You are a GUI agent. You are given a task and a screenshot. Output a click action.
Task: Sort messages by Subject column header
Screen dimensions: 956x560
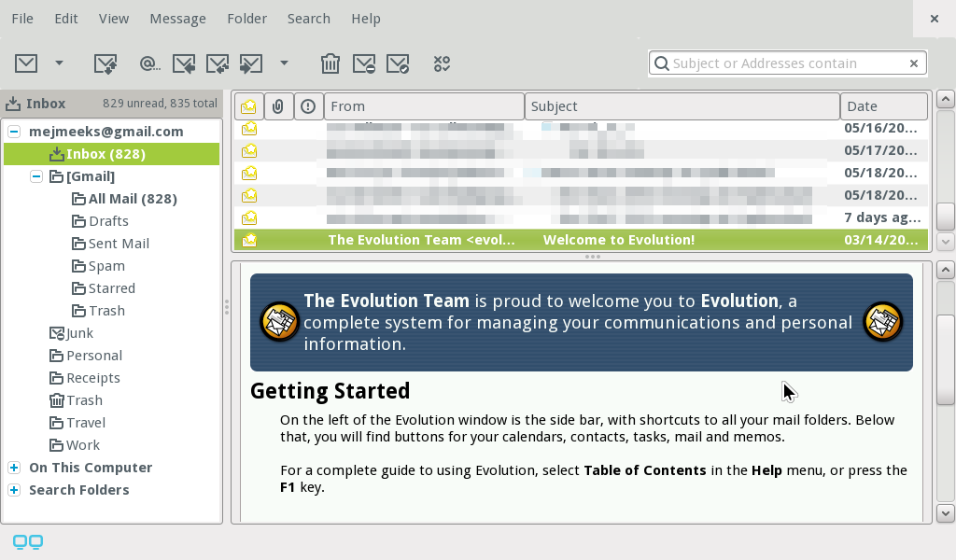(682, 106)
